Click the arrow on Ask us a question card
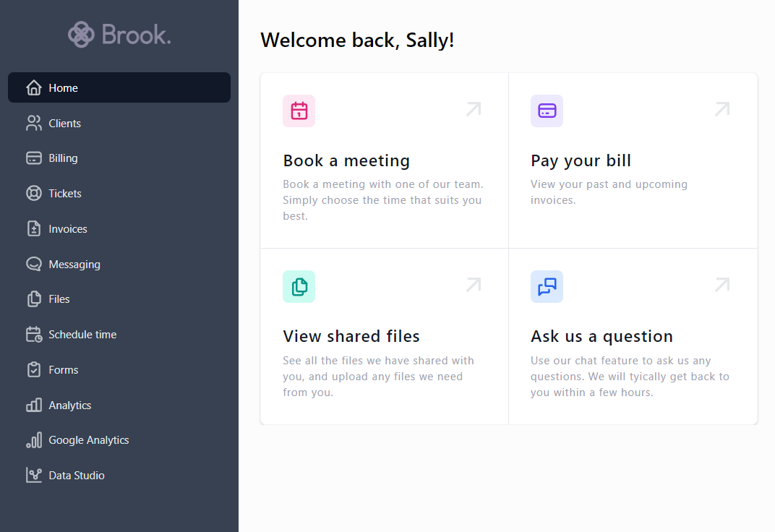Image resolution: width=775 pixels, height=532 pixels. pos(722,285)
